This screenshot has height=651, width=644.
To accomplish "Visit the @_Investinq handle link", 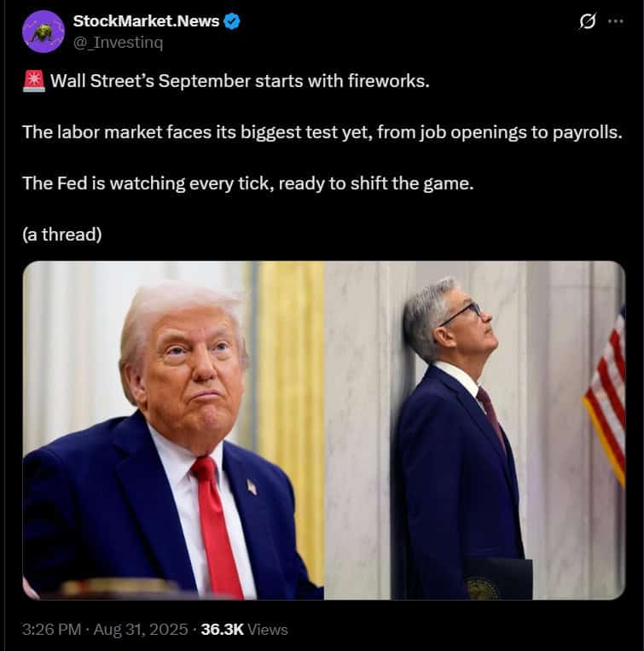I will pyautogui.click(x=118, y=43).
